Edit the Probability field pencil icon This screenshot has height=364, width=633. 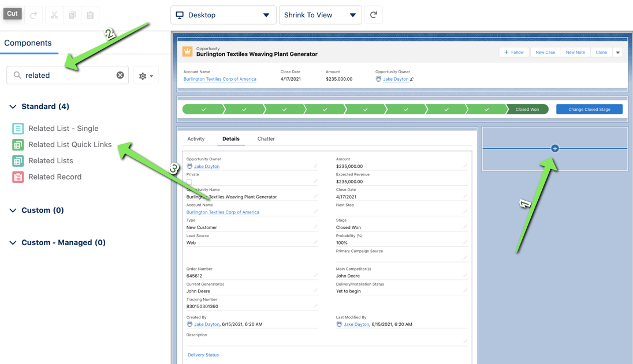point(465,242)
